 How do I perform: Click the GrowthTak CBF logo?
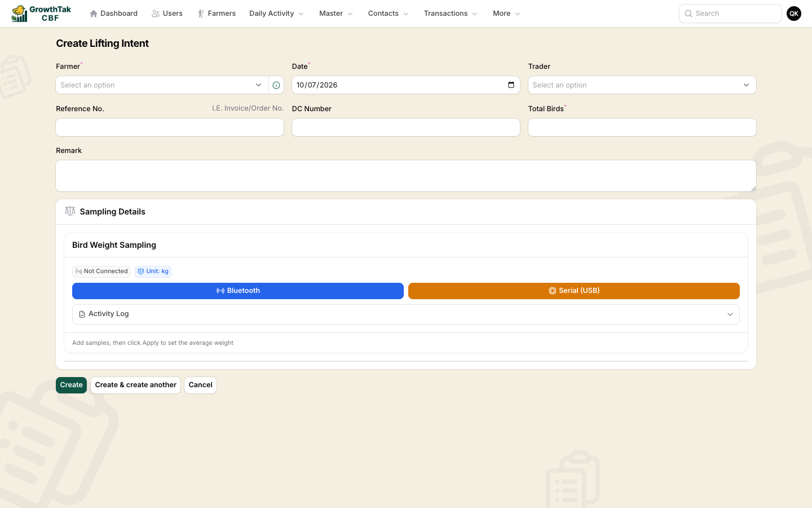click(x=42, y=14)
